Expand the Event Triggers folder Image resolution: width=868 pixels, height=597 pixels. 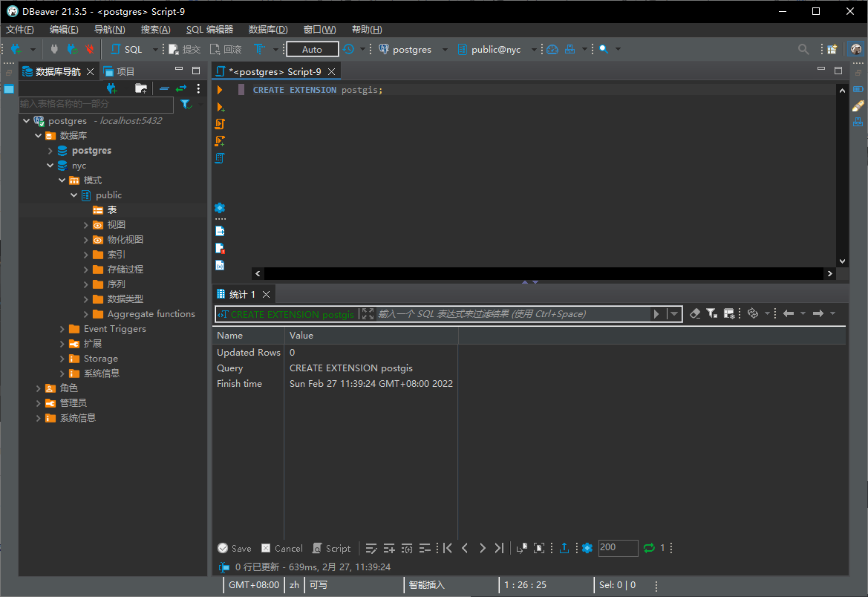[x=62, y=329]
